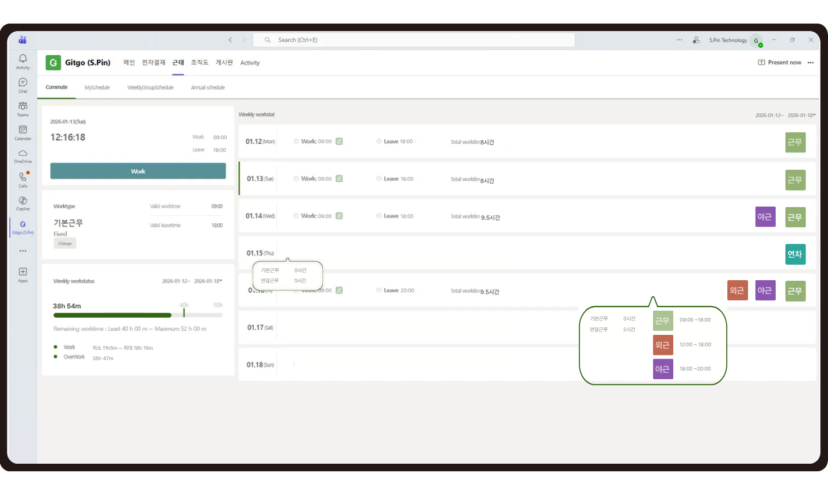Open the Calls app icon
Image resolution: width=828 pixels, height=504 pixels.
(x=23, y=180)
